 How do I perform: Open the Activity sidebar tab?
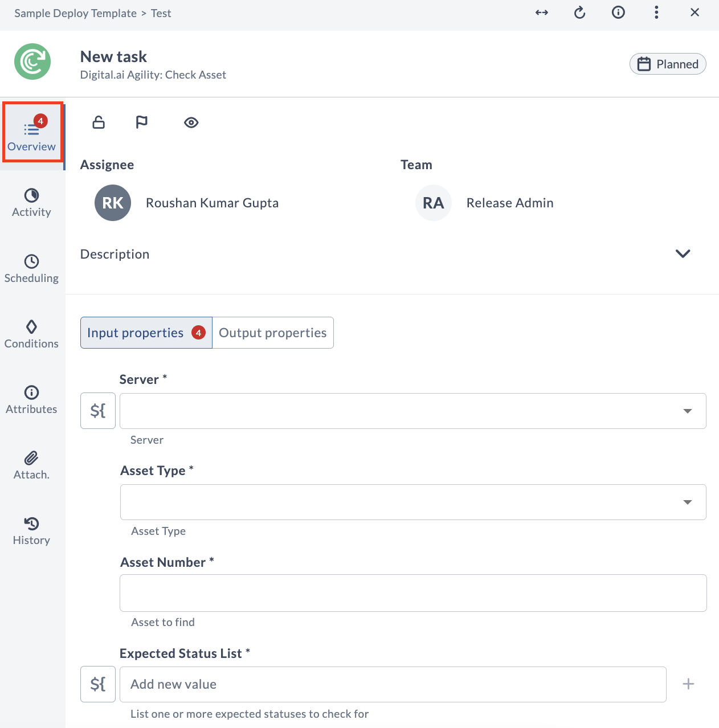[x=32, y=203]
